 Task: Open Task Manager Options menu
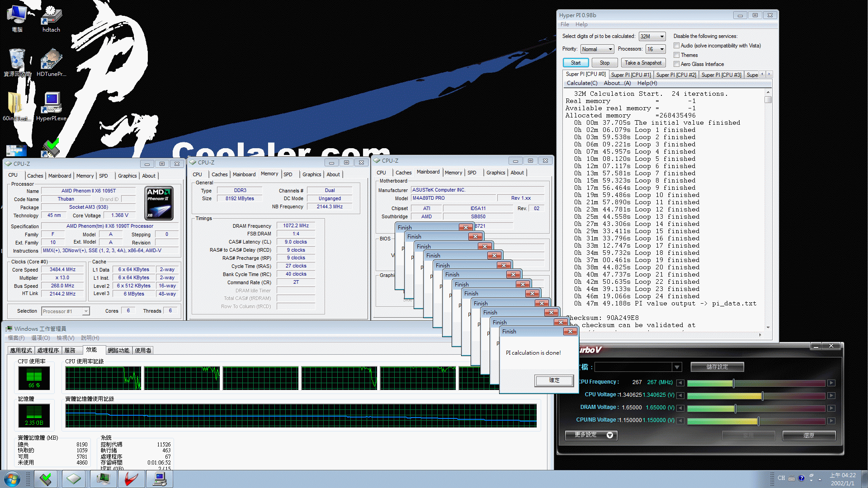tap(41, 338)
